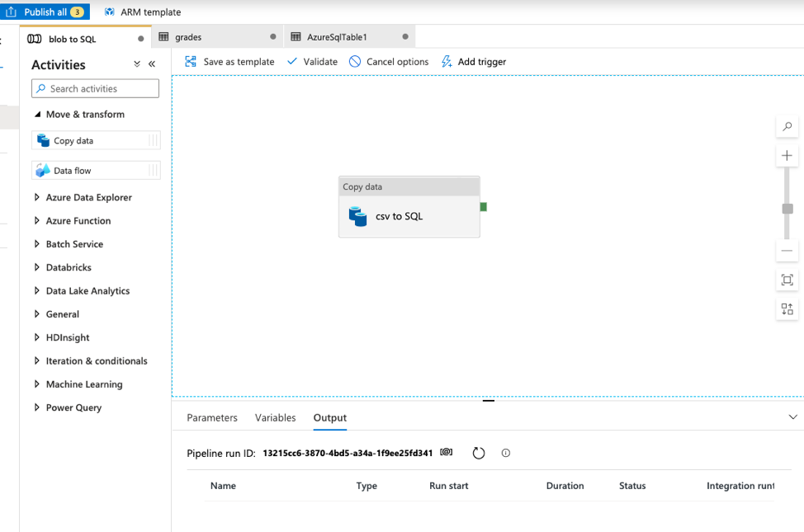The width and height of the screenshot is (804, 532).
Task: Click the canvas zoom slider handle
Action: click(x=787, y=209)
